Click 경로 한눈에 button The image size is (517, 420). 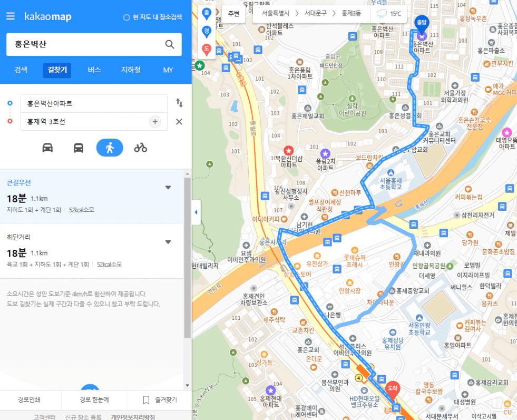(94, 399)
